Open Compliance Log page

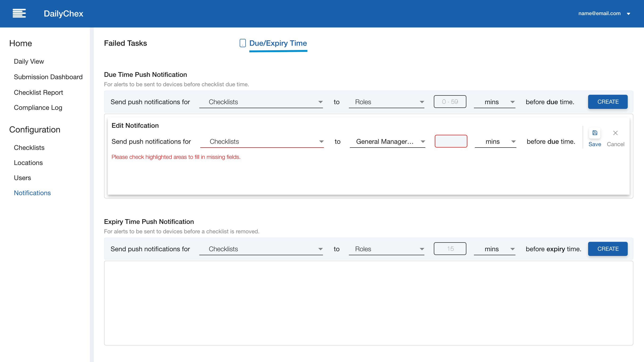click(x=38, y=107)
